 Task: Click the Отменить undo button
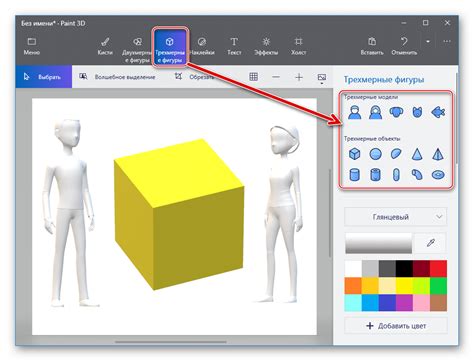pyautogui.click(x=404, y=46)
